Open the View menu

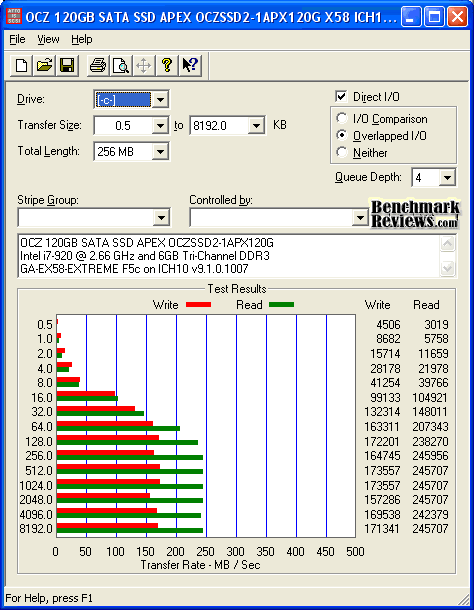(x=48, y=39)
